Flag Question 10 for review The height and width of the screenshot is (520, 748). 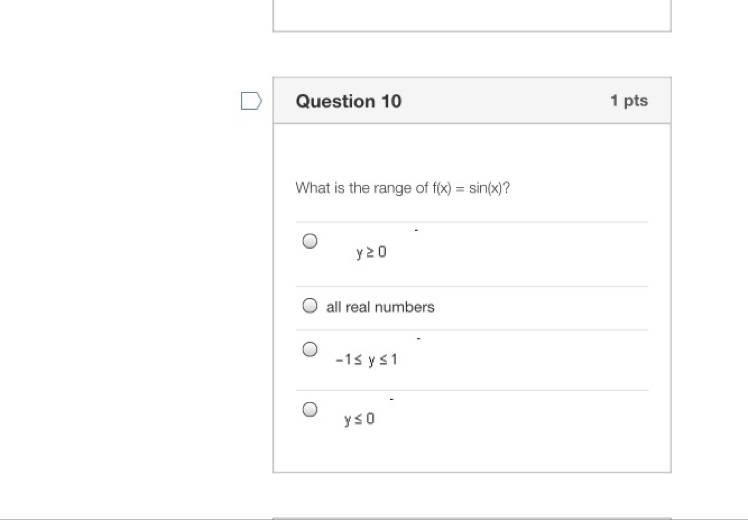(x=251, y=100)
